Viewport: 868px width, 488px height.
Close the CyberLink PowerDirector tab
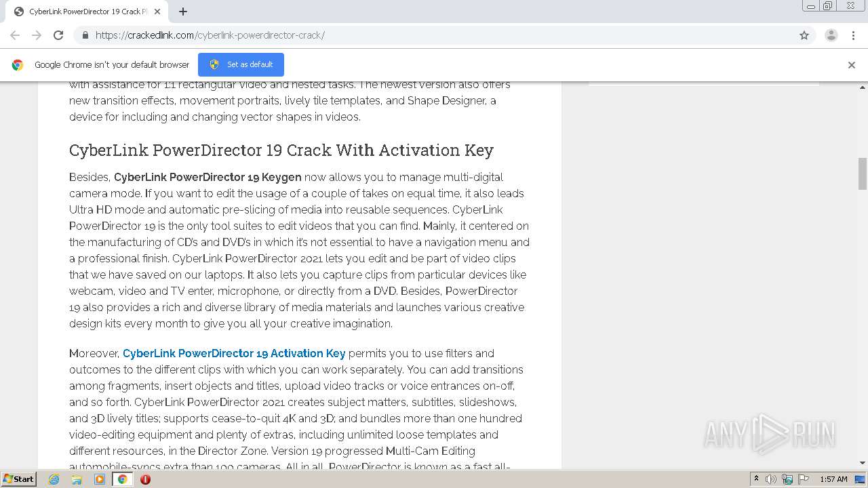[157, 12]
